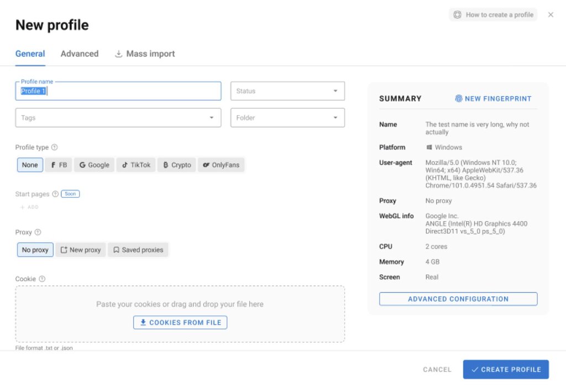The image size is (566, 392).
Task: Switch to New proxy mode
Action: click(x=81, y=249)
